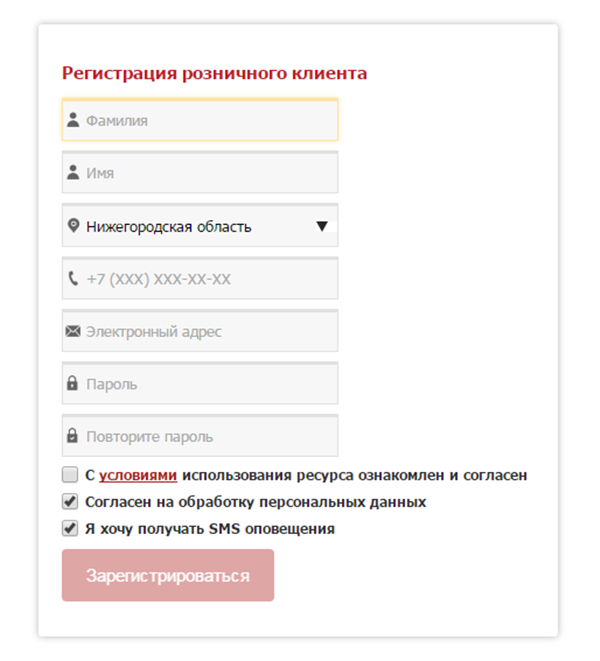Check the terms of use agreement checkbox
This screenshot has width=600, height=661.
(x=70, y=475)
